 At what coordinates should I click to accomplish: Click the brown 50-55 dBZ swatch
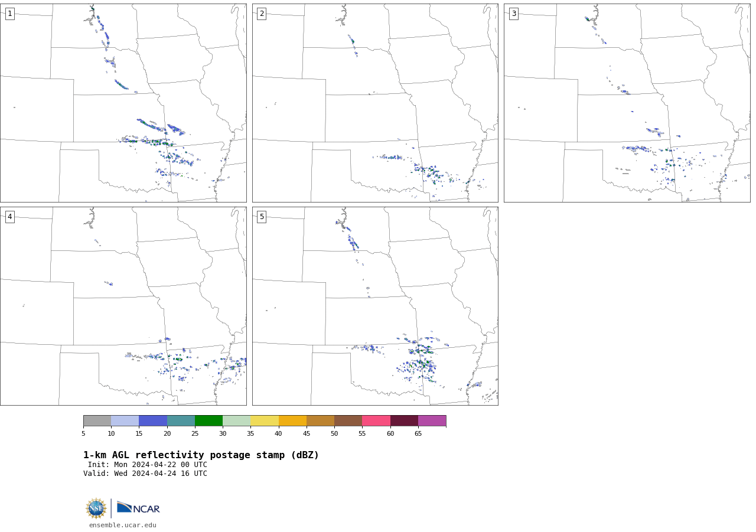[348, 421]
